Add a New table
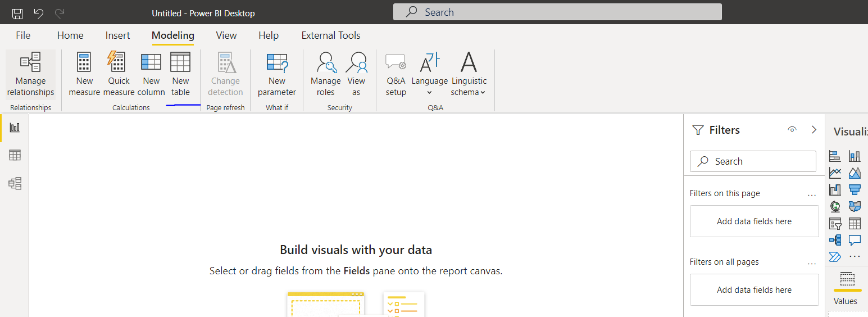868x317 pixels. [x=180, y=74]
